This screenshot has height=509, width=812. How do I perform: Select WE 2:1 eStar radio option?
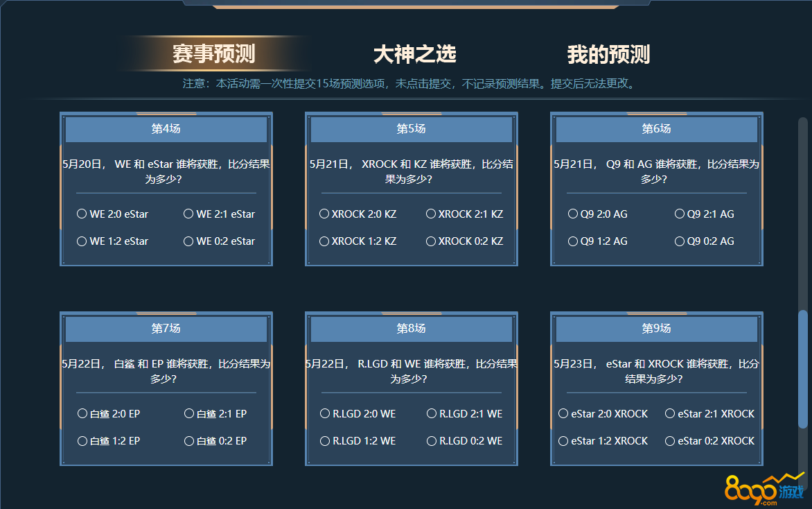pyautogui.click(x=188, y=214)
